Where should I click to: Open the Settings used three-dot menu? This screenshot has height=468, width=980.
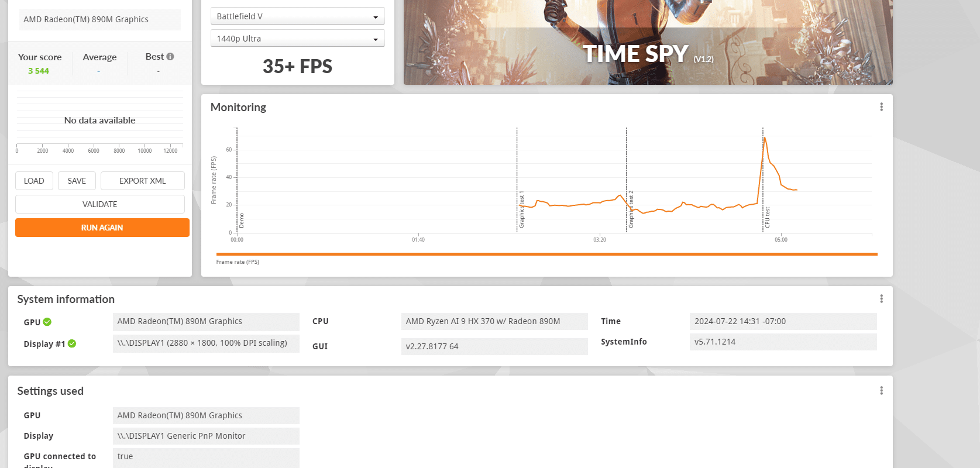(x=881, y=391)
